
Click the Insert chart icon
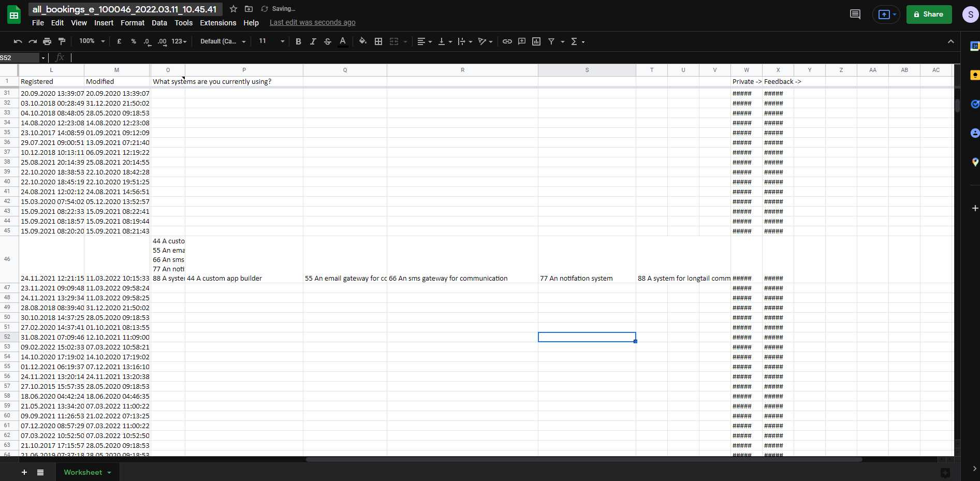click(536, 41)
